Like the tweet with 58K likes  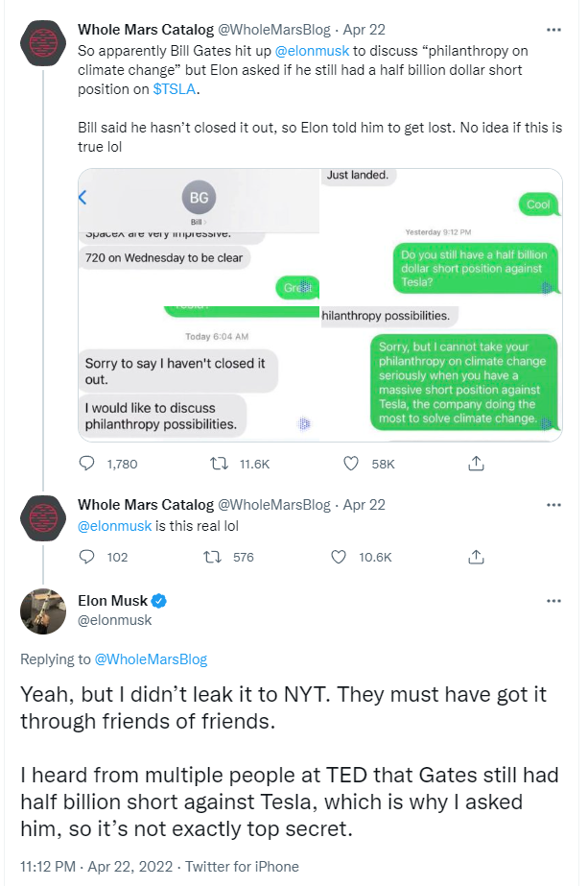click(x=352, y=464)
